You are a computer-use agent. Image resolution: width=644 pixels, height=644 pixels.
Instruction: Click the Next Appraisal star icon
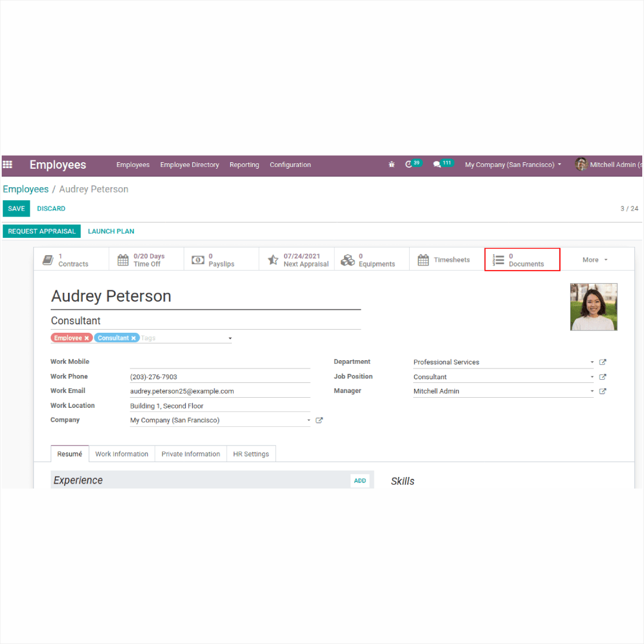[273, 259]
